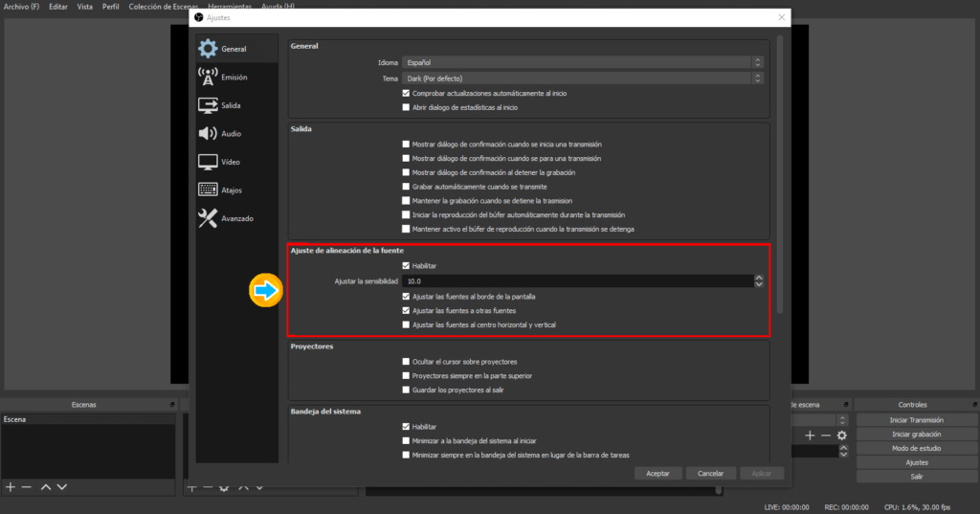Disable Habilitar under source alignment snapping

[406, 265]
